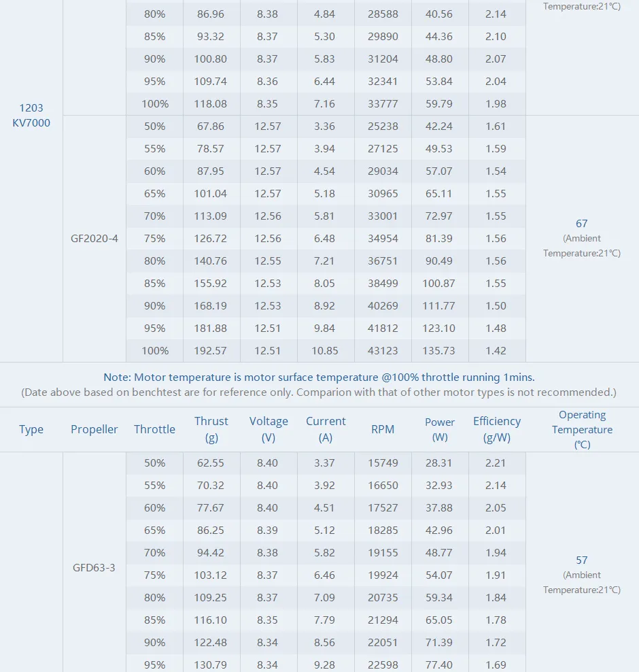Click the Propeller column header

(94, 429)
